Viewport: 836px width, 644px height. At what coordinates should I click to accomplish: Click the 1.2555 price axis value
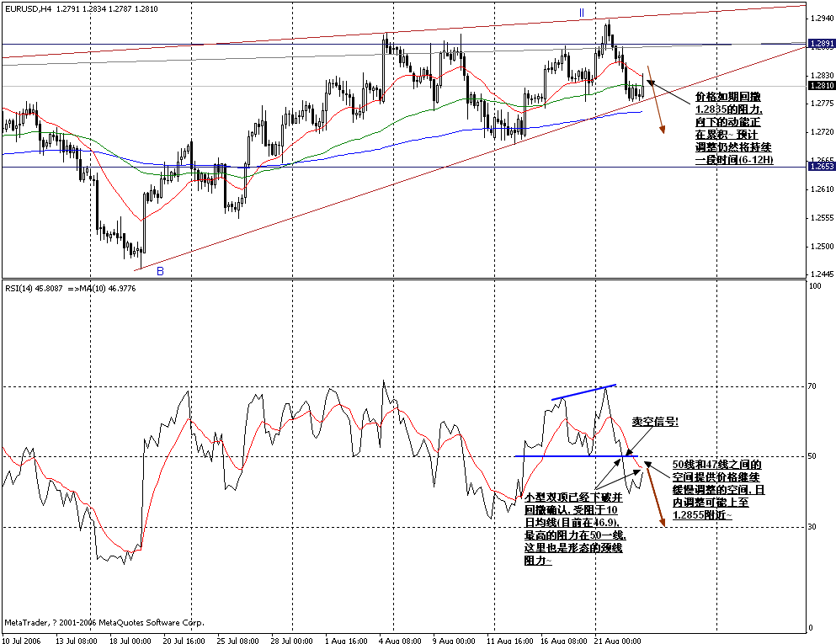[x=822, y=217]
